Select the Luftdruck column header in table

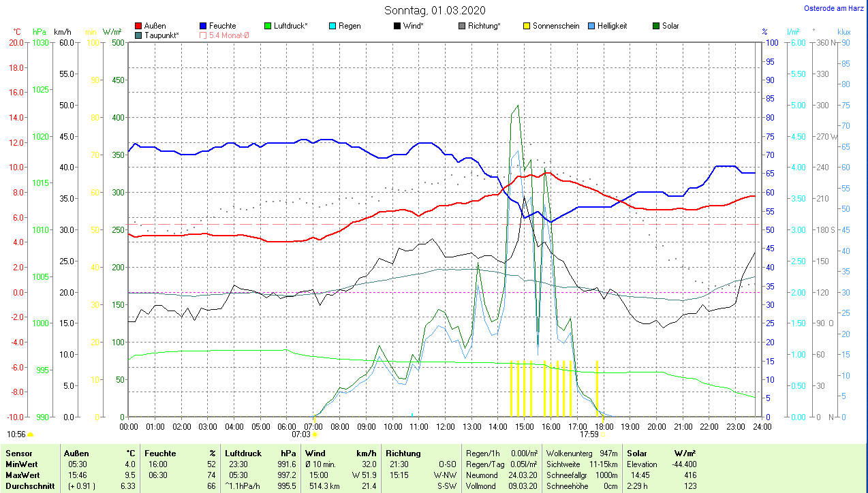(244, 453)
